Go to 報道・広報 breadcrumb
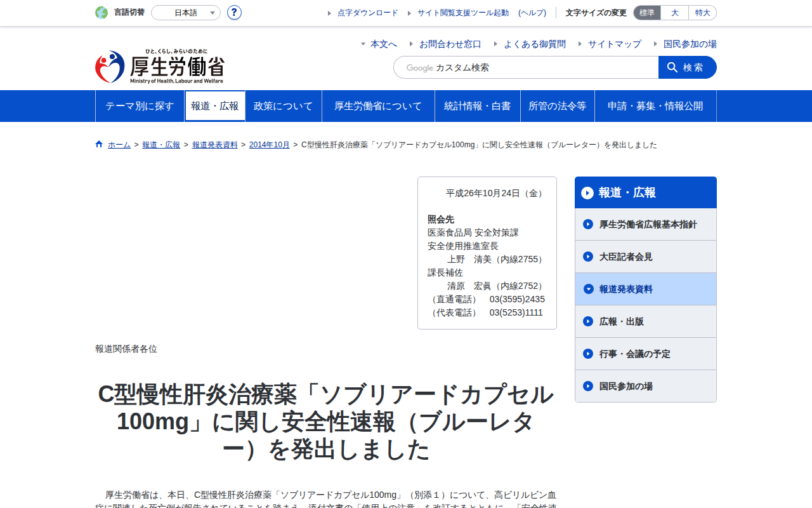The width and height of the screenshot is (812, 508). click(161, 145)
